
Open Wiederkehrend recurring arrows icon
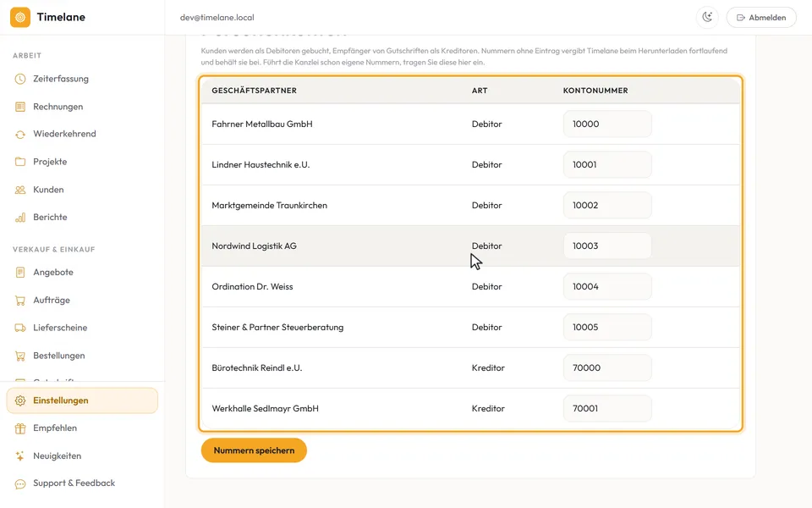pyautogui.click(x=20, y=135)
